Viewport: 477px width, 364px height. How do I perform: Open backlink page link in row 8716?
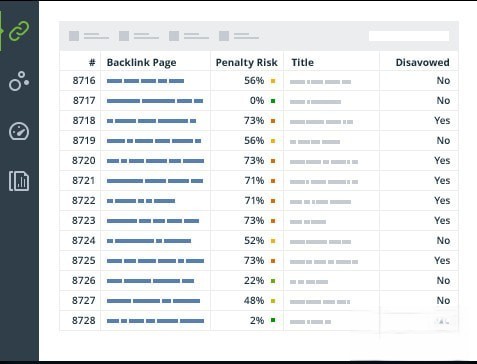[x=145, y=81]
